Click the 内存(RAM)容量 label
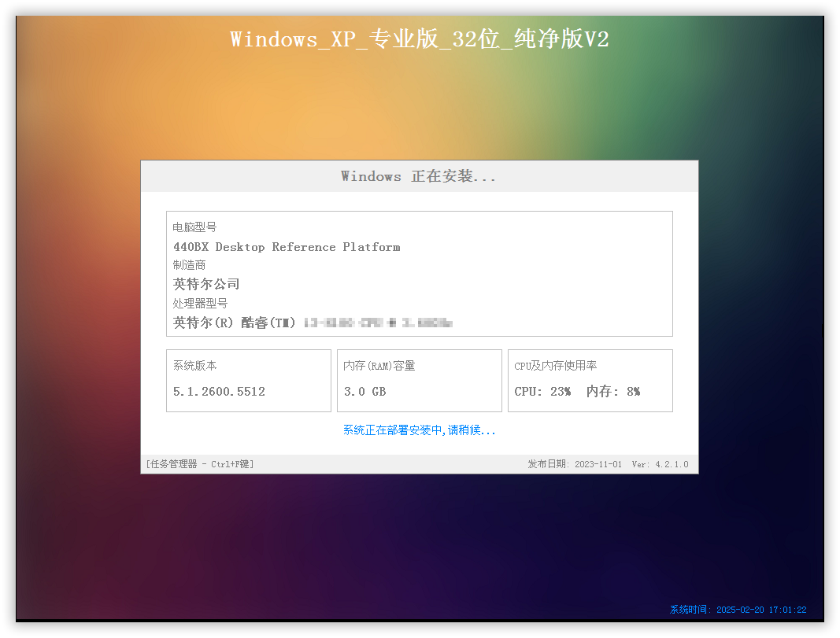 (379, 366)
